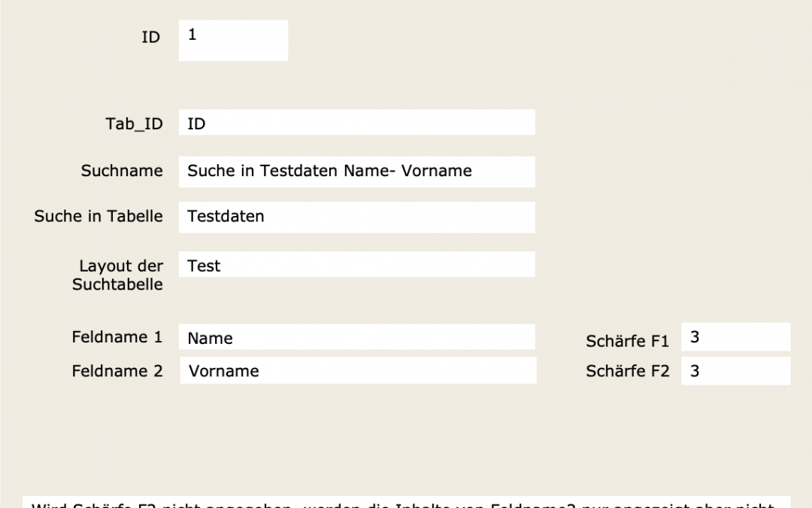Image resolution: width=812 pixels, height=508 pixels.
Task: Click the Schärfe F1 label
Action: 627,342
